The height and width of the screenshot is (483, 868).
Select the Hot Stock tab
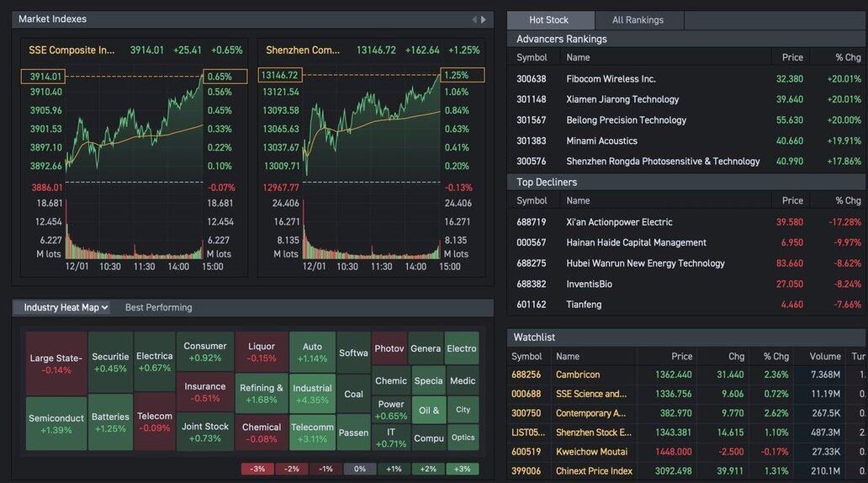click(x=549, y=20)
